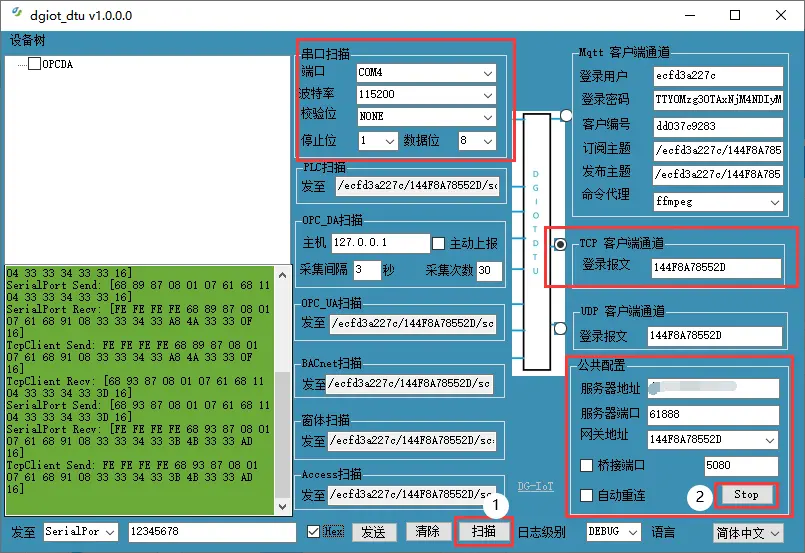This screenshot has width=805, height=553.
Task: Click the 发送 send button
Action: [374, 532]
